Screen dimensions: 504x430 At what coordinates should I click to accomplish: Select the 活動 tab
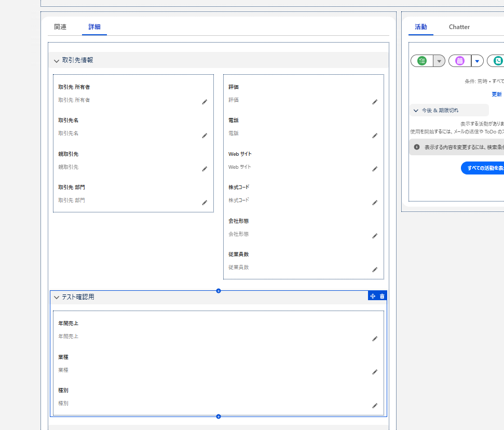pyautogui.click(x=421, y=27)
